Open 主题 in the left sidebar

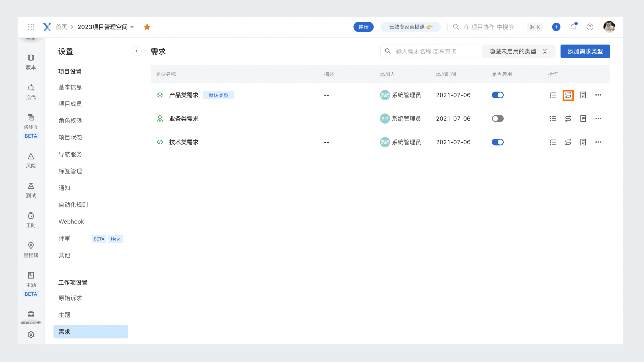[x=31, y=284]
